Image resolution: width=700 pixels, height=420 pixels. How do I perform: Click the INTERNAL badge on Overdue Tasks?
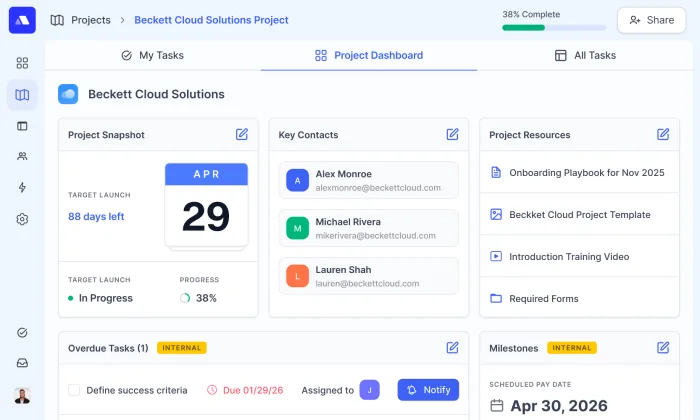point(182,348)
